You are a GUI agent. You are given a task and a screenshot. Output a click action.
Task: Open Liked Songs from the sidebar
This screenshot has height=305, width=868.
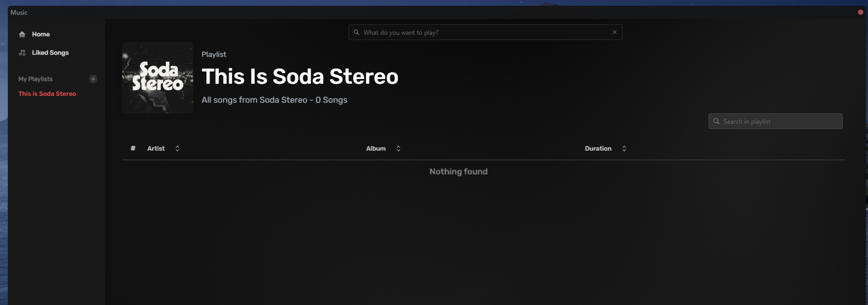coord(50,53)
